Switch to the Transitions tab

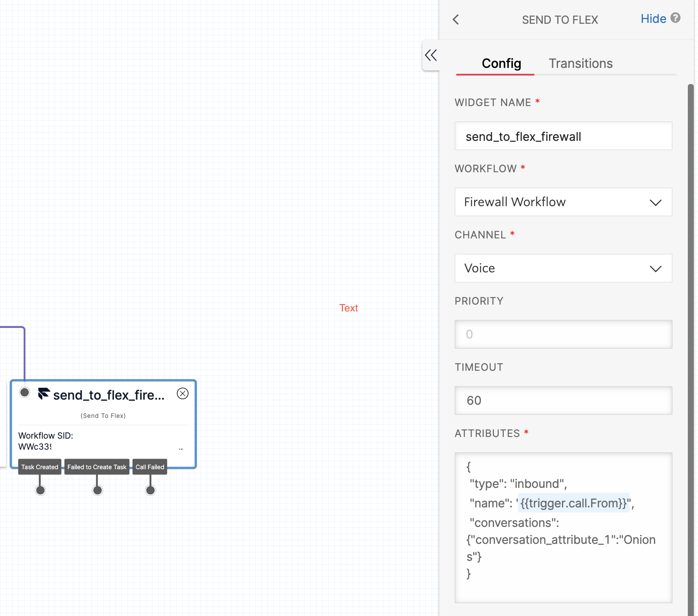(x=581, y=64)
